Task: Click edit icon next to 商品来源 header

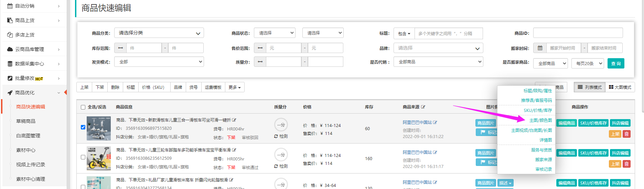Action: coord(423,107)
